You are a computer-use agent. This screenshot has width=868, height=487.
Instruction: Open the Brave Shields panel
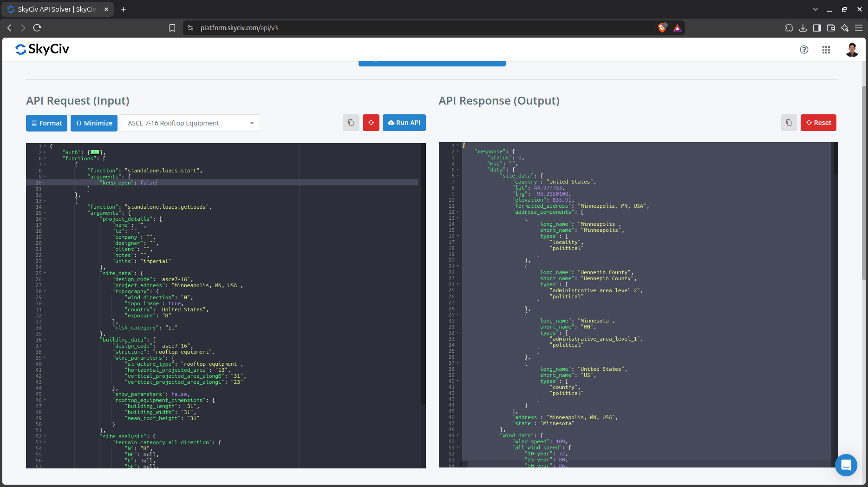663,28
